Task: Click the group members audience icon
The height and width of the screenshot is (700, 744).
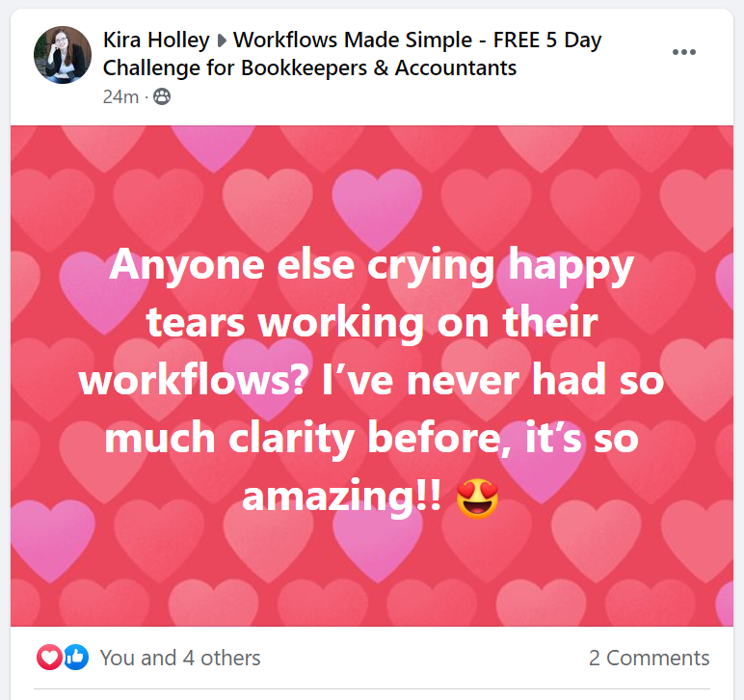Action: pos(162,96)
